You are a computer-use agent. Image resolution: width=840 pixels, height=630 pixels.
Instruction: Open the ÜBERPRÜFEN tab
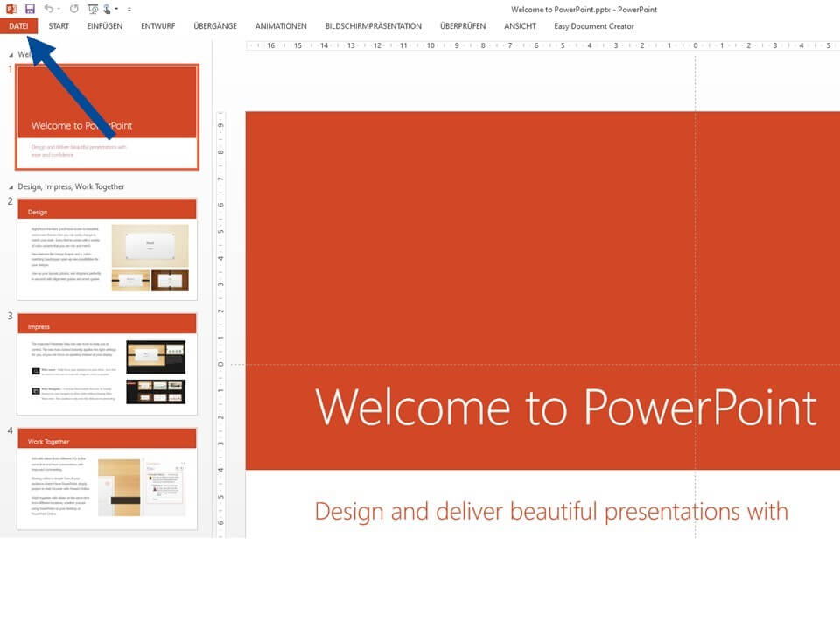click(463, 25)
